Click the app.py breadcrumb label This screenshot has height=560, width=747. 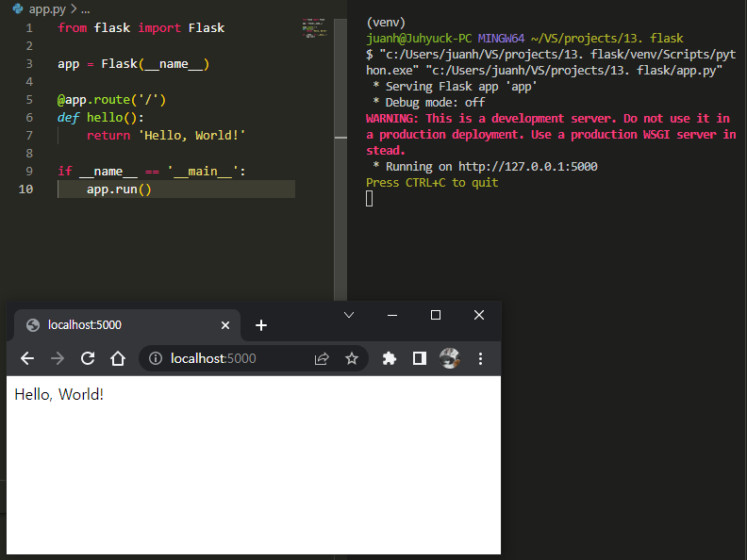click(x=47, y=8)
